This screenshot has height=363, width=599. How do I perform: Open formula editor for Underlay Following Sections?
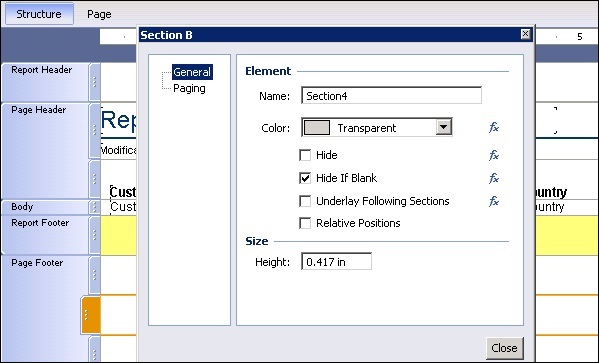coord(494,201)
